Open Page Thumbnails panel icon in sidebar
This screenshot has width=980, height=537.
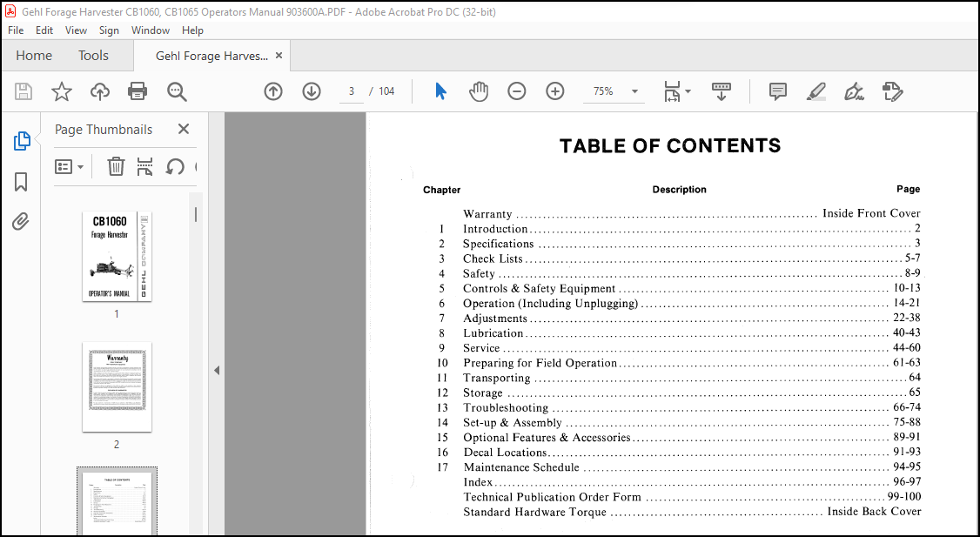pyautogui.click(x=22, y=141)
